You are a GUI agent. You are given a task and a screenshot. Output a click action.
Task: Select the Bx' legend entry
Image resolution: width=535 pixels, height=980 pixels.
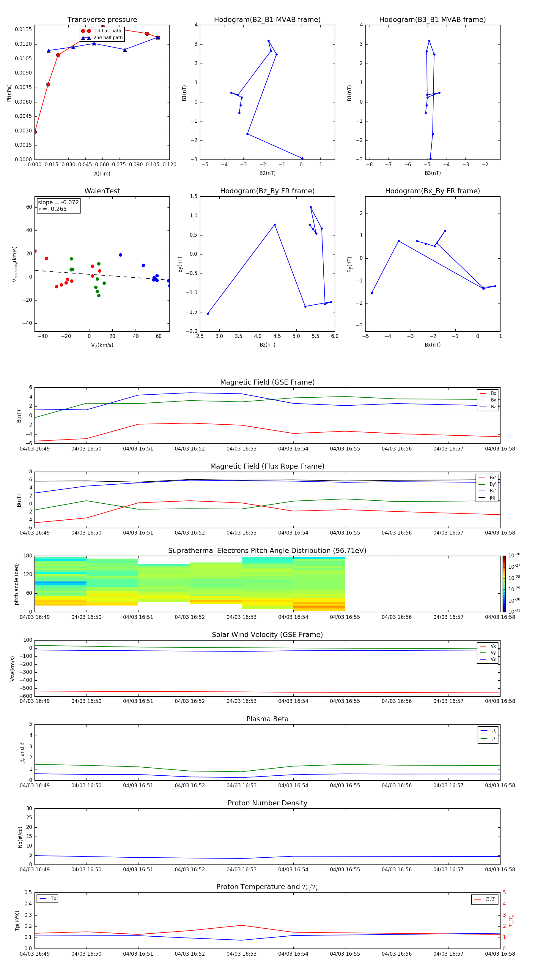[487, 478]
